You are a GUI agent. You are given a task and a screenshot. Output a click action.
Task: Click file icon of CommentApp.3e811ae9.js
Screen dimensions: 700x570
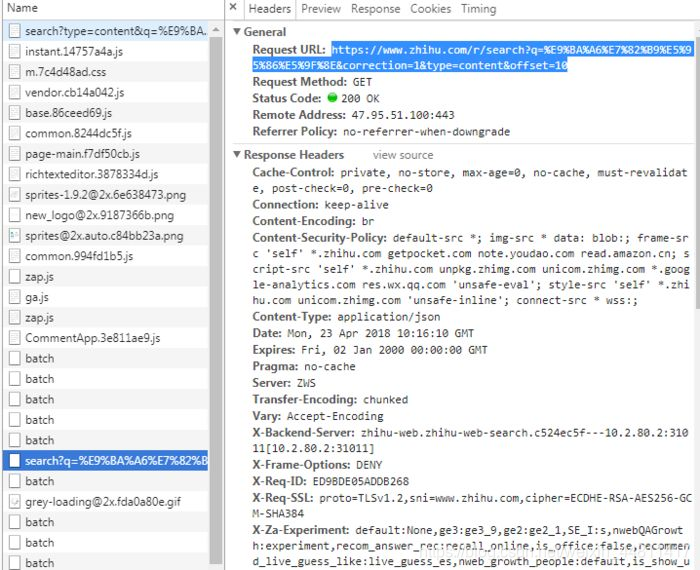[15, 338]
